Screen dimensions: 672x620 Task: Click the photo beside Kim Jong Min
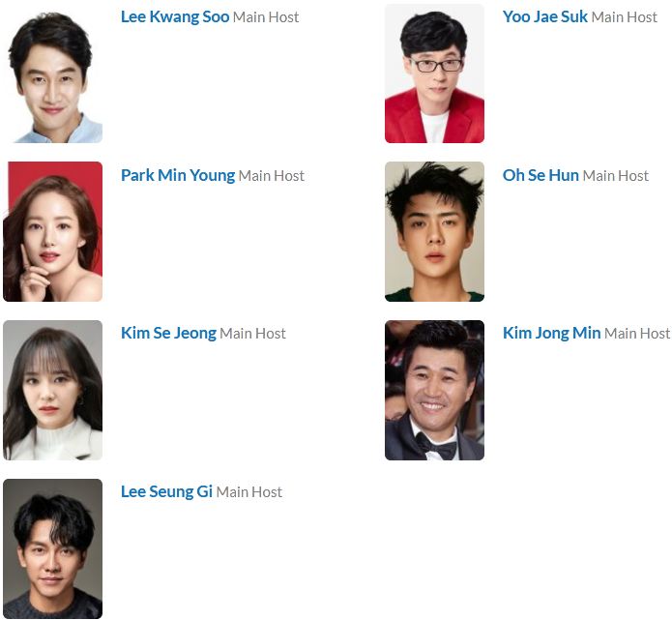434,390
